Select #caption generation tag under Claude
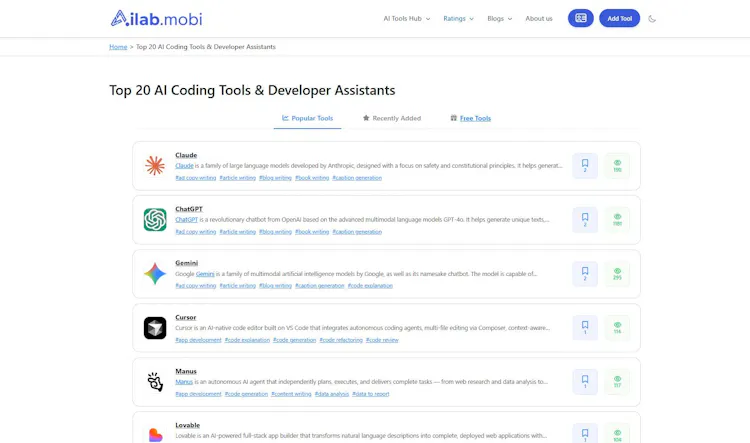750x443 pixels. [x=357, y=178]
